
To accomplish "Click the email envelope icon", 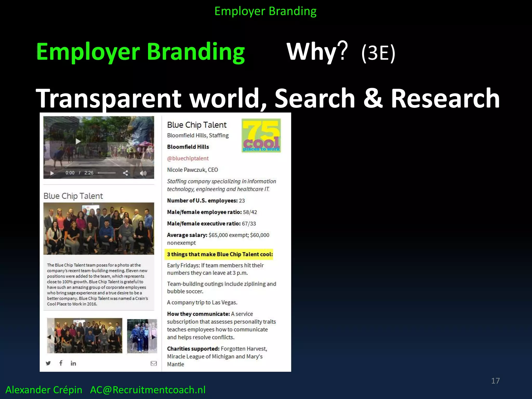I will click(x=154, y=363).
